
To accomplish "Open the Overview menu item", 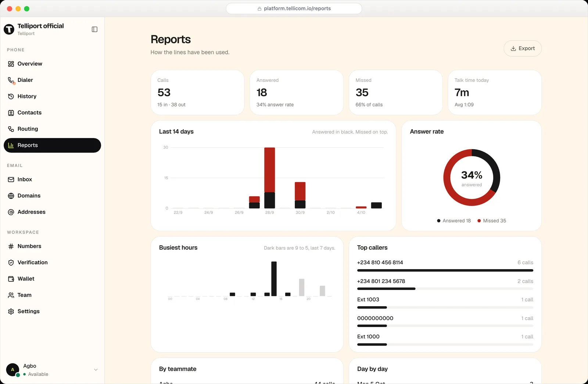I will click(52, 64).
